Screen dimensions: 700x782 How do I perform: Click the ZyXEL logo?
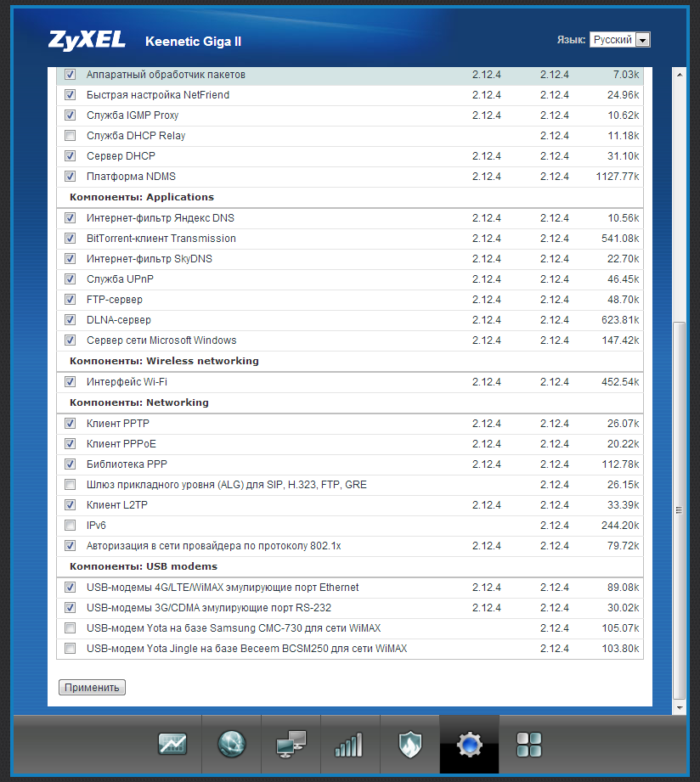pos(87,41)
